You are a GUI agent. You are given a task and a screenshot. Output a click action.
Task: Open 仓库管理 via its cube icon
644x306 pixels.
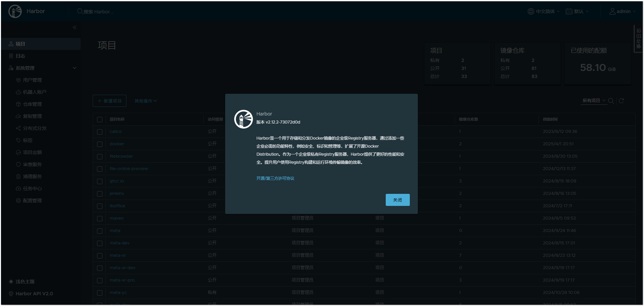pos(18,104)
